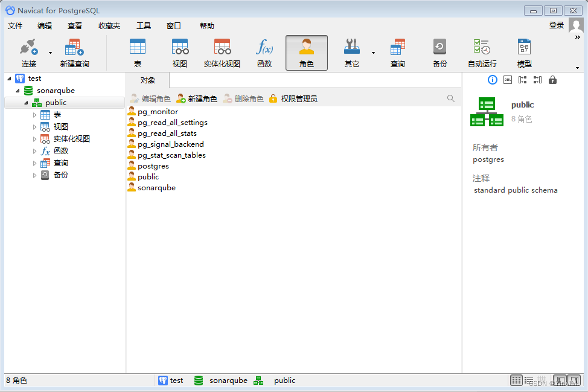Viewport: 588px width, 392px height.
Task: Select role pg_stat_scan_tables
Action: [x=171, y=155]
